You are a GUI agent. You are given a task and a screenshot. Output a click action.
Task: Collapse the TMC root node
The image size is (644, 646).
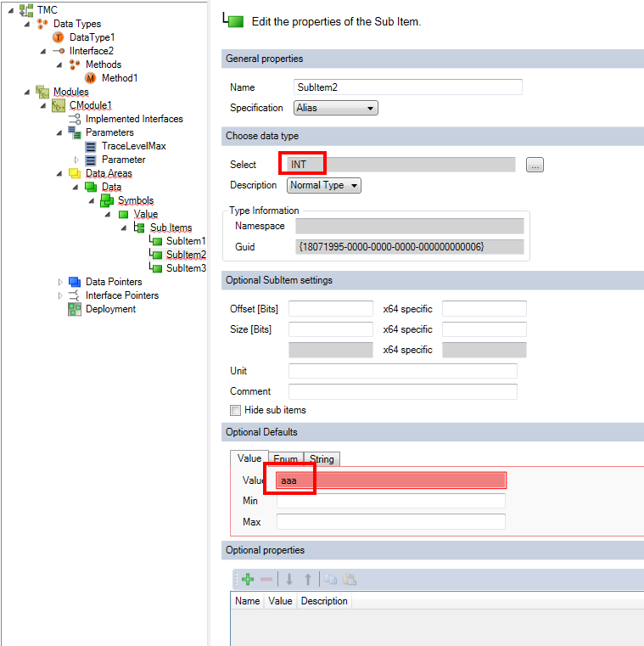(x=11, y=10)
